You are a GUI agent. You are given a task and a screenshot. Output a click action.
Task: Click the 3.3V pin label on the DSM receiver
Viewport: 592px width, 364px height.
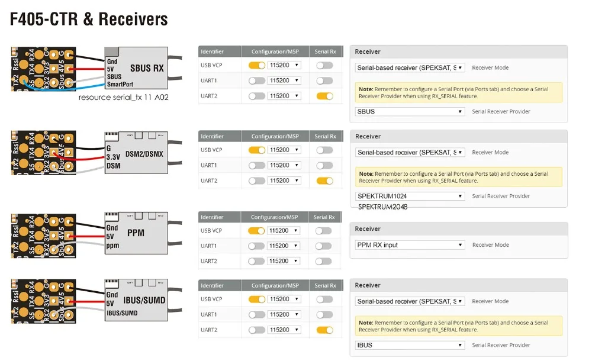pos(113,157)
